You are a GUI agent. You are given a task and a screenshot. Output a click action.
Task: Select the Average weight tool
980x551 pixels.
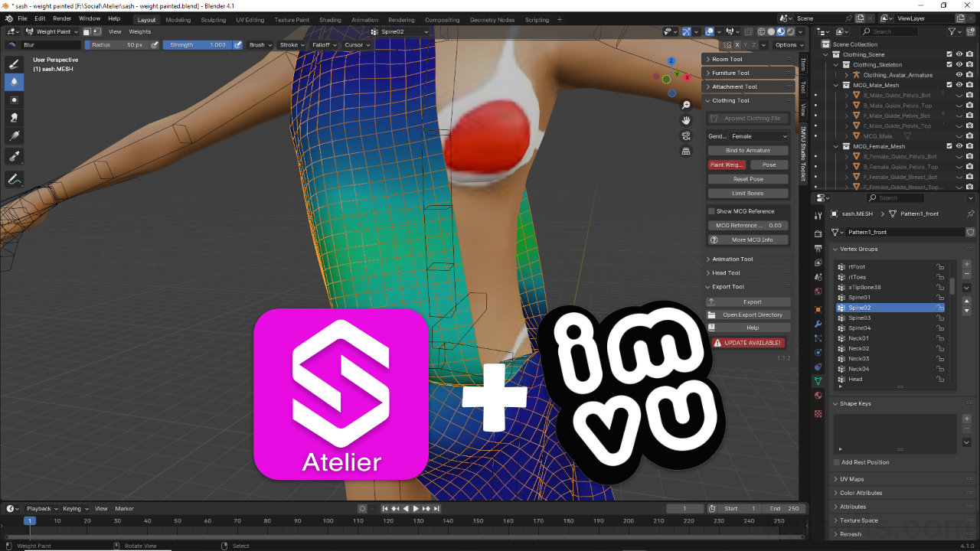coord(14,99)
